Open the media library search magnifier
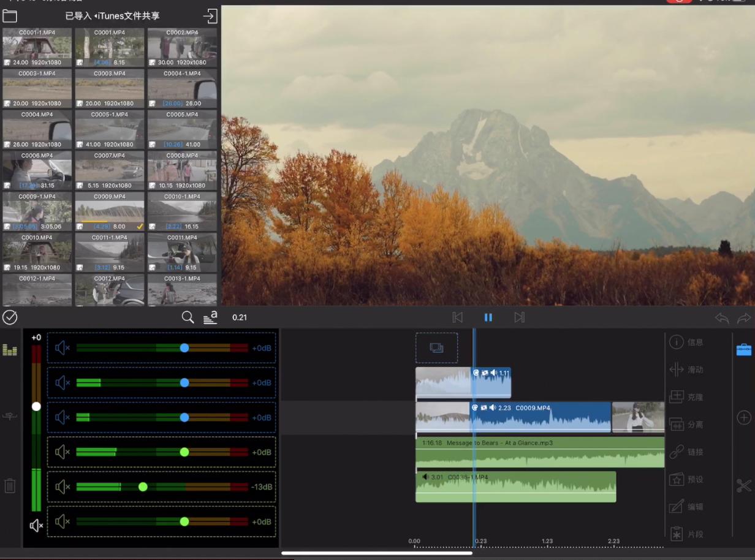755x560 pixels. 188,317
